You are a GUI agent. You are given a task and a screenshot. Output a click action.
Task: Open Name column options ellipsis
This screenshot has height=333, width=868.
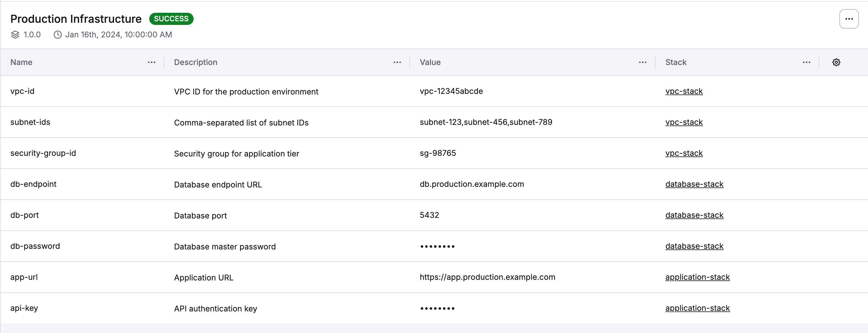tap(152, 62)
